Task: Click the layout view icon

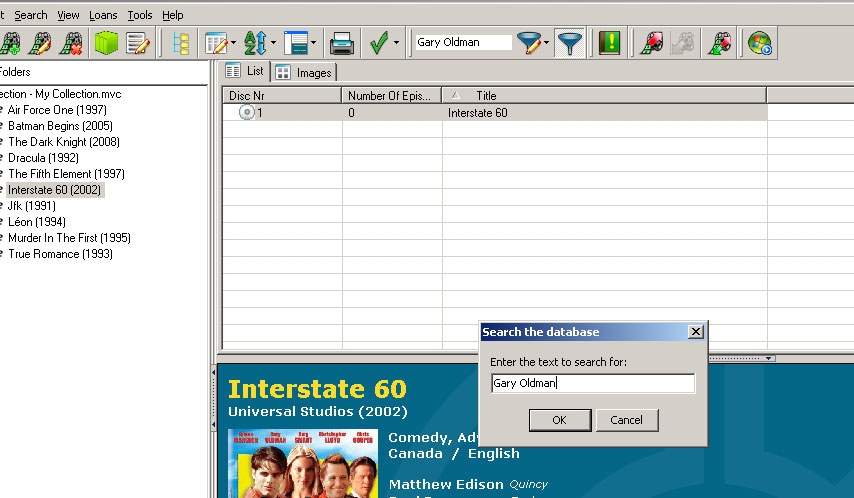Action: (x=296, y=43)
